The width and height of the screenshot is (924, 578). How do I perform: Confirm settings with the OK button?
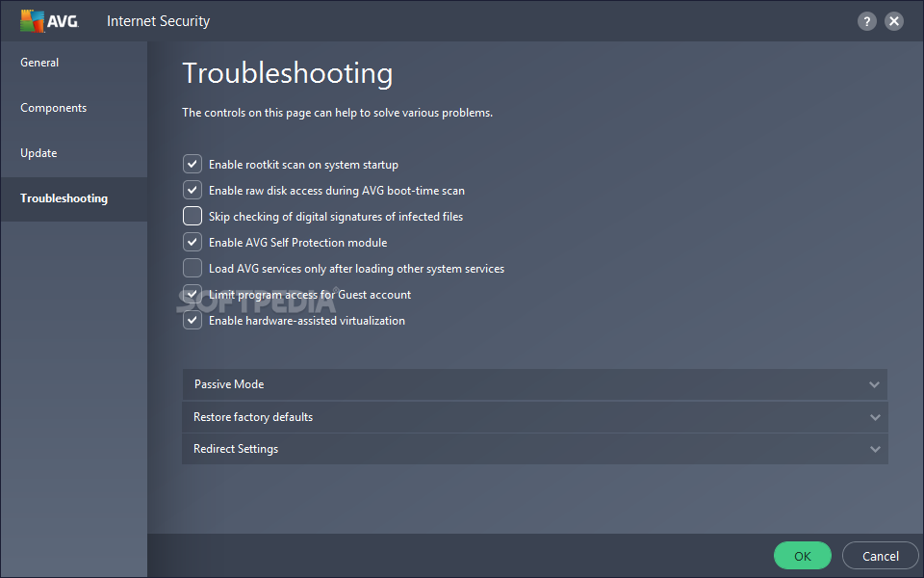point(803,556)
